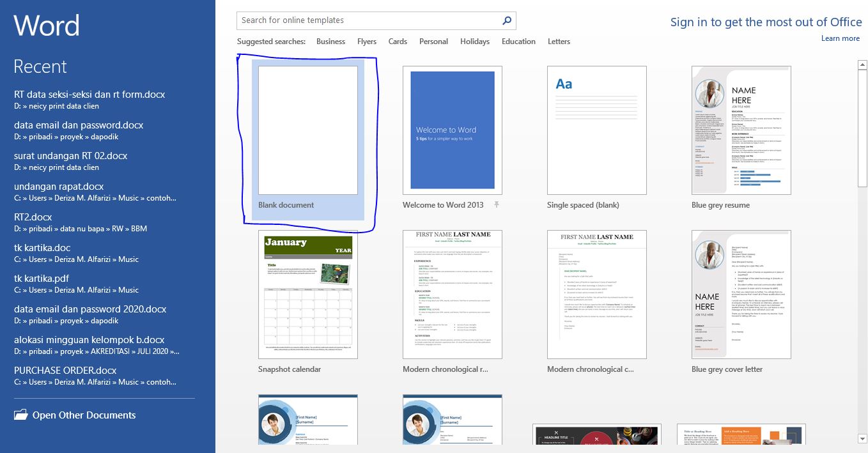Pin the Welcome to Word 2013 template
This screenshot has height=453, width=868.
[497, 205]
